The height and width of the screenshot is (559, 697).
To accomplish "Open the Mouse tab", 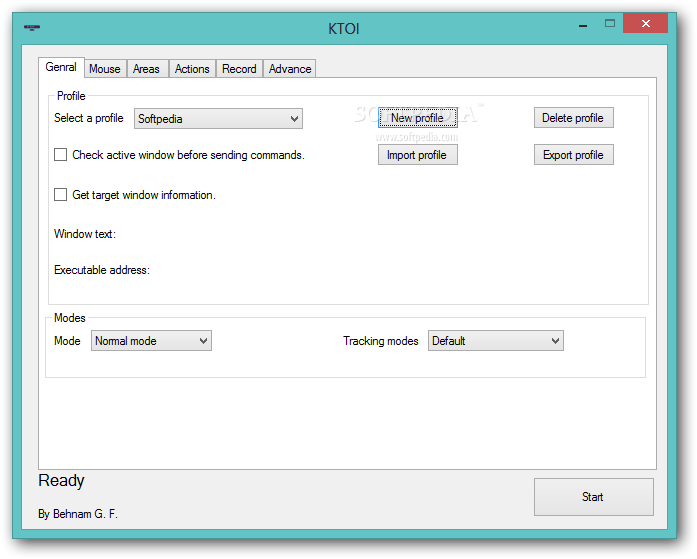I will click(x=105, y=69).
